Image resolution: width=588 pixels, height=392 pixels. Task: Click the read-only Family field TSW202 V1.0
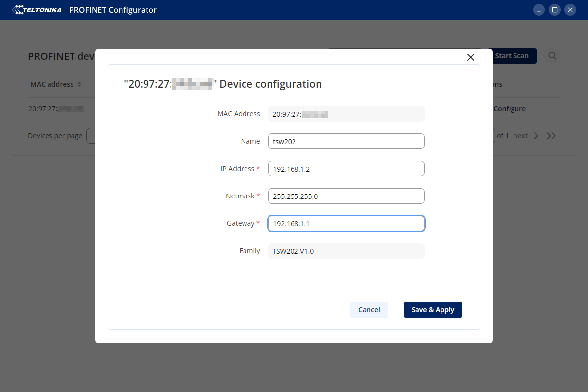346,251
